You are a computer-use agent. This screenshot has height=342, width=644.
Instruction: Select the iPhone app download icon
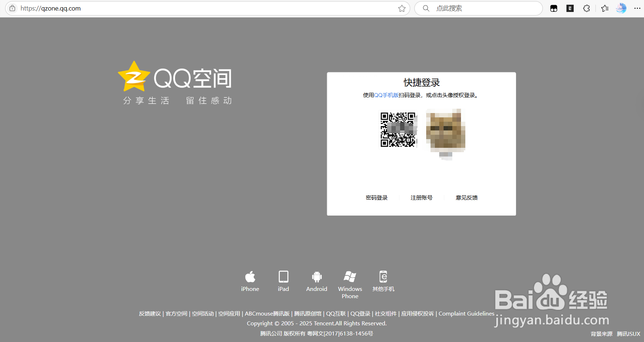point(250,277)
